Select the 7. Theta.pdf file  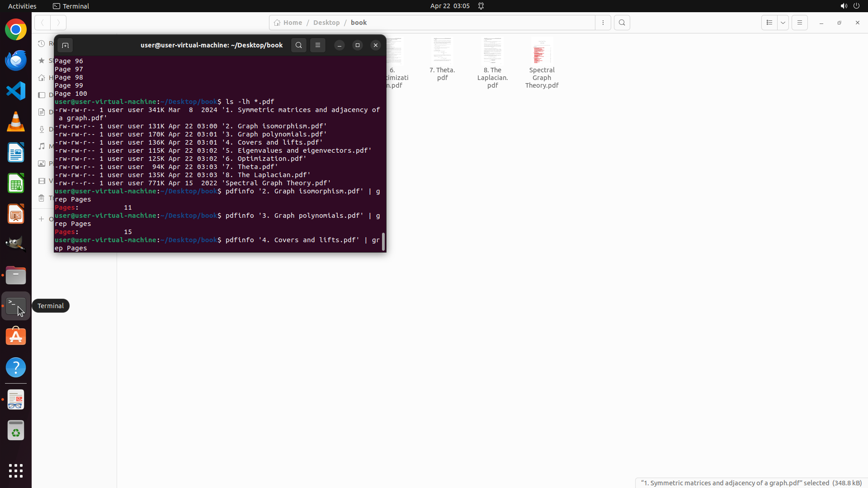[x=442, y=51]
